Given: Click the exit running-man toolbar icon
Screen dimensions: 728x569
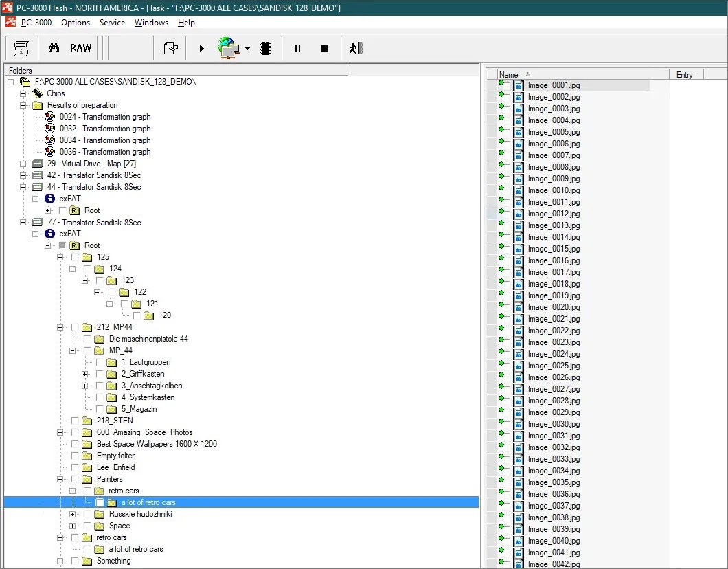Looking at the screenshot, I should coord(355,48).
